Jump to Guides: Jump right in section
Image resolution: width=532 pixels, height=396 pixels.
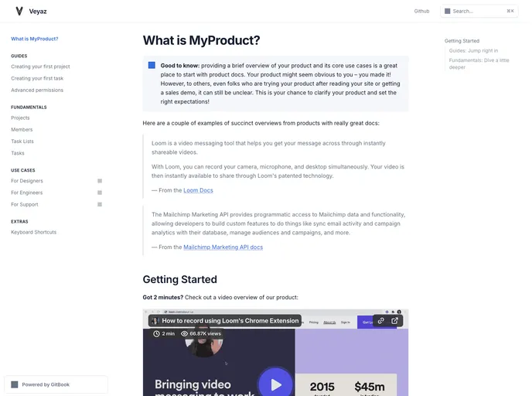pyautogui.click(x=473, y=50)
